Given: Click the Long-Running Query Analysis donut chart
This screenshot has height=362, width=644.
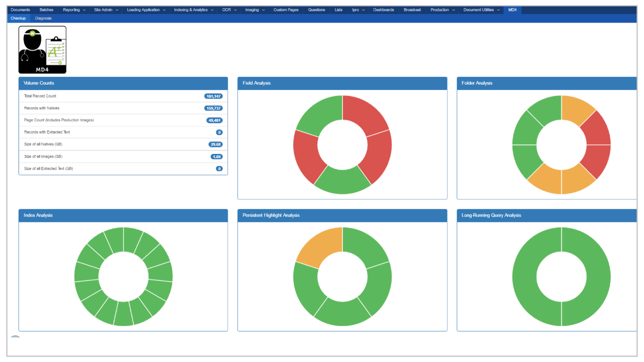Looking at the screenshot, I should pos(561,277).
